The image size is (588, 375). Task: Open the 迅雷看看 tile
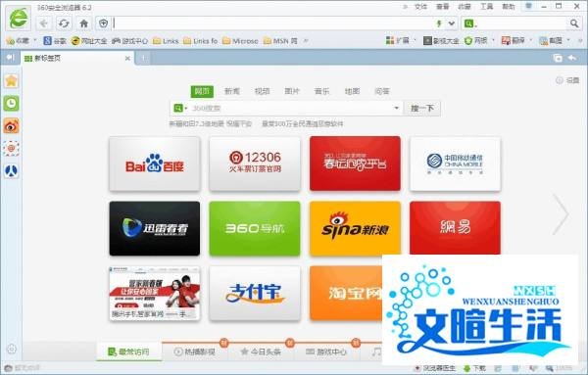point(155,228)
